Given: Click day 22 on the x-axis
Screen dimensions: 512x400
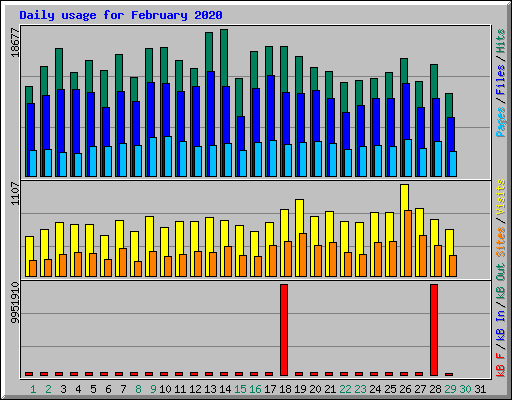Looking at the screenshot, I should (x=345, y=389).
